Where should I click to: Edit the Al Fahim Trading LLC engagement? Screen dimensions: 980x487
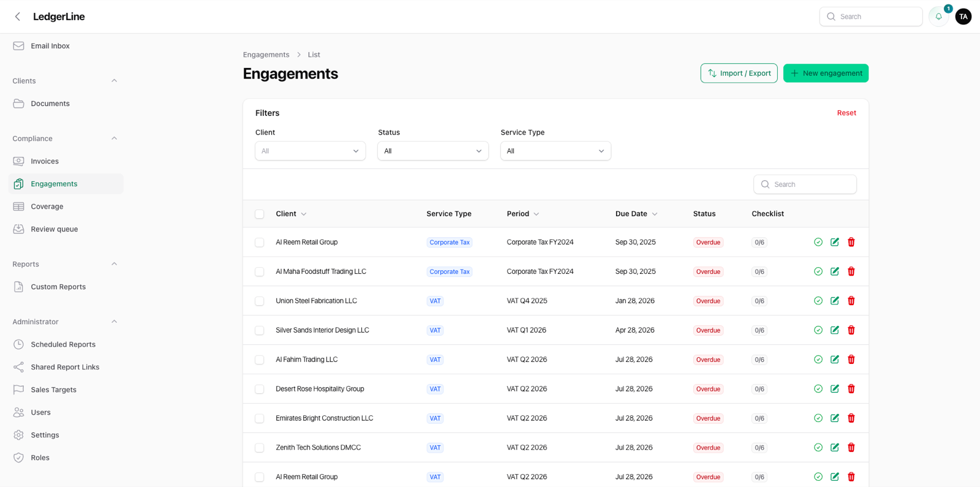[835, 360]
